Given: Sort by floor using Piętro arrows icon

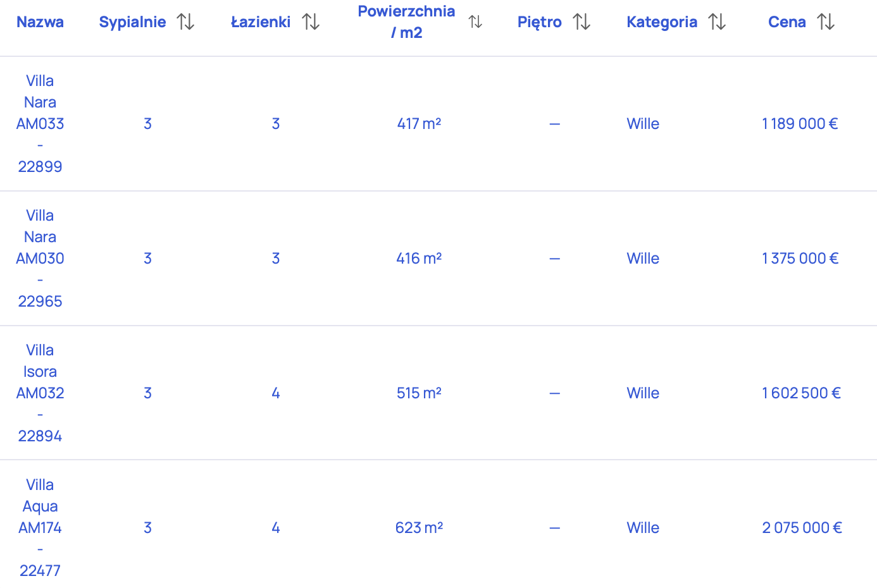Looking at the screenshot, I should (x=582, y=22).
